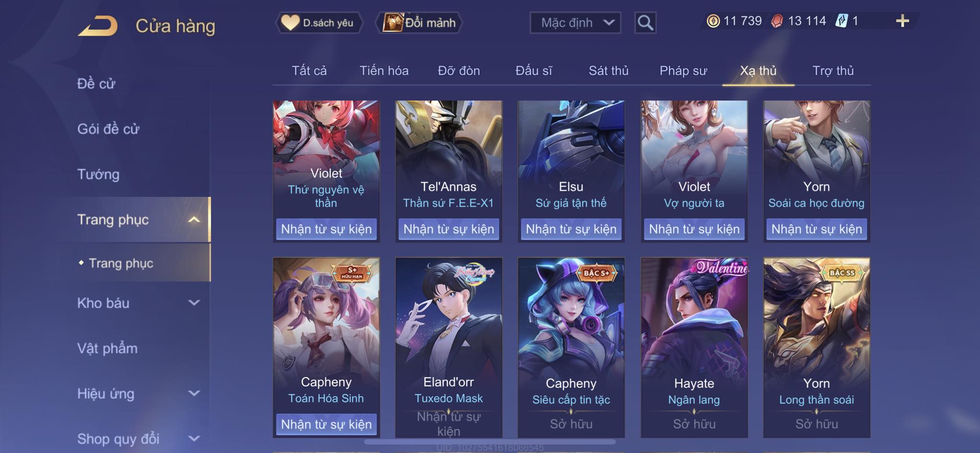Expand the Hiệu ứng sidebar section
This screenshot has width=980, height=453.
(194, 393)
